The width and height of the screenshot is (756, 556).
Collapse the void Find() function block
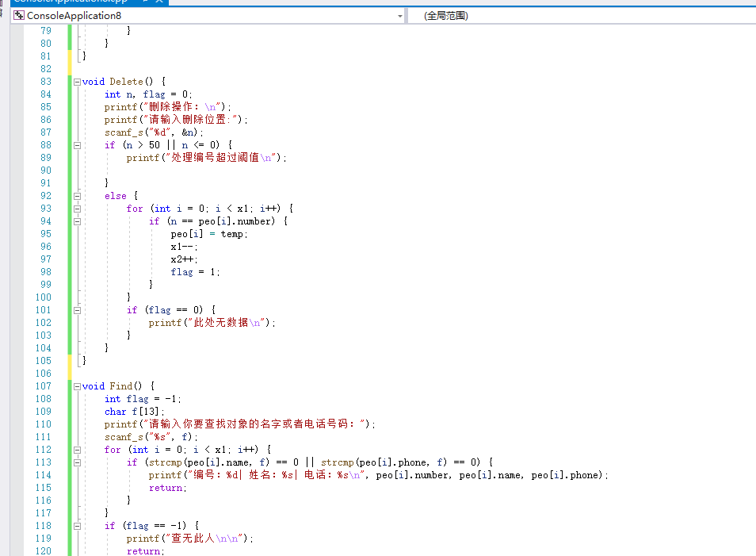pos(77,386)
